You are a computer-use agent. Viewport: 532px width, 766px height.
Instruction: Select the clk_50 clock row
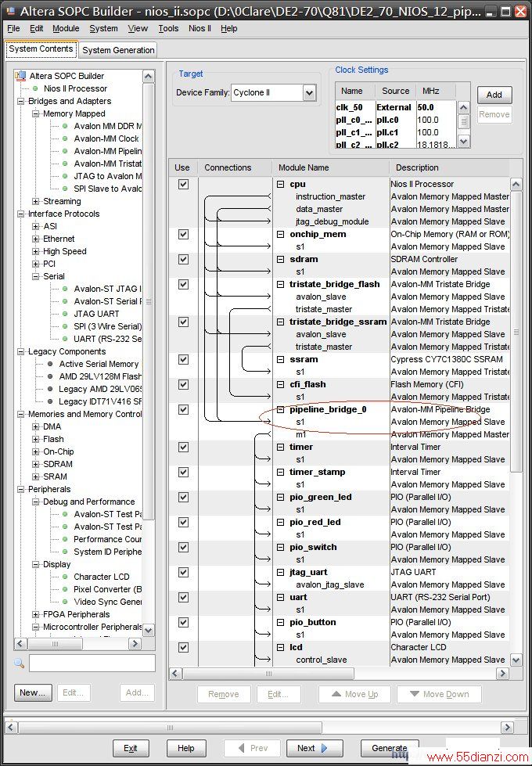(x=396, y=107)
